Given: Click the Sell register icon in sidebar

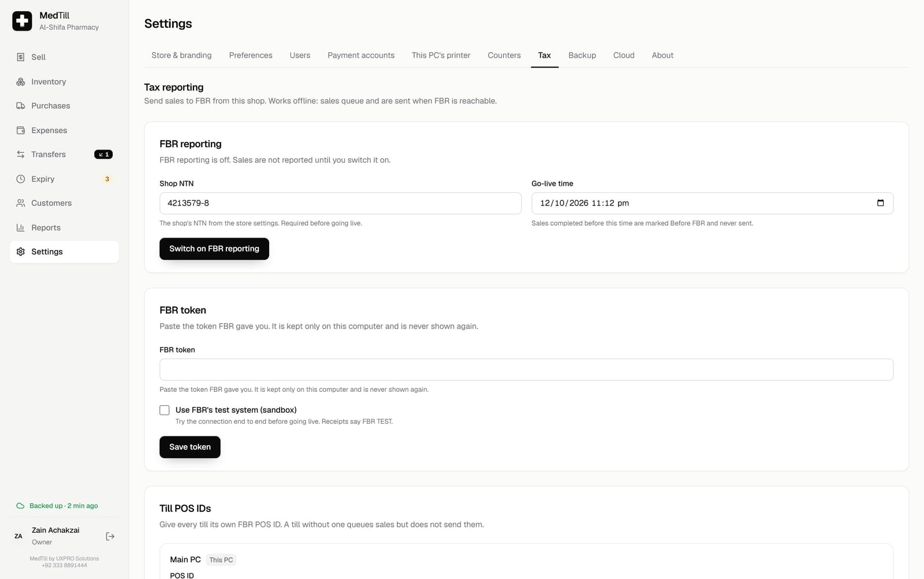Looking at the screenshot, I should tap(21, 57).
